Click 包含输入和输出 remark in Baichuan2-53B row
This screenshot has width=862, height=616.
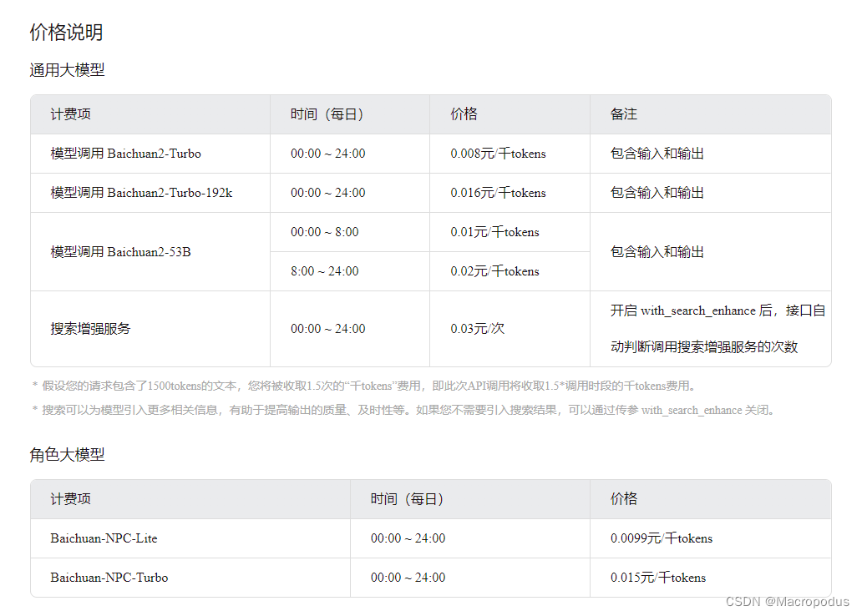[657, 252]
